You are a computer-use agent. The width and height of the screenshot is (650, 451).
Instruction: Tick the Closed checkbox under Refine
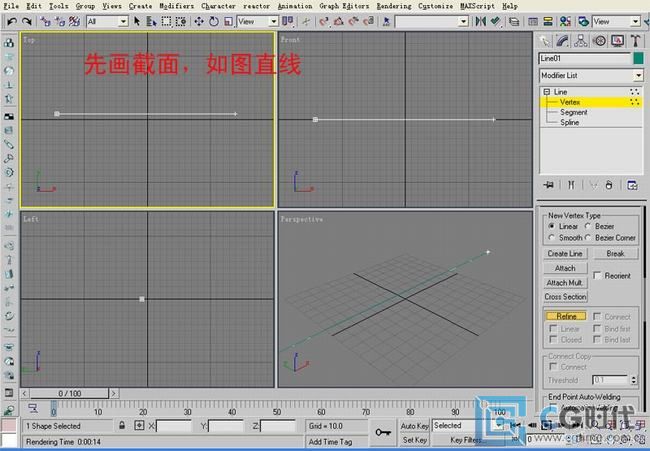click(x=553, y=339)
